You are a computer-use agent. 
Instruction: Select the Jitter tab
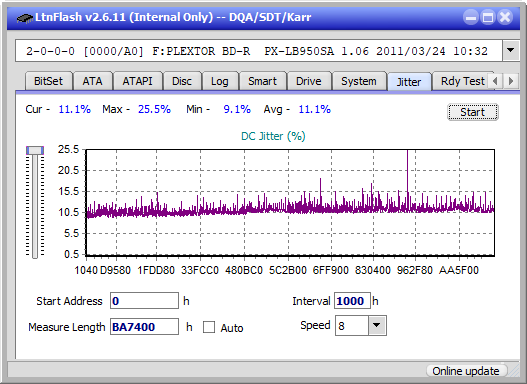click(x=409, y=82)
